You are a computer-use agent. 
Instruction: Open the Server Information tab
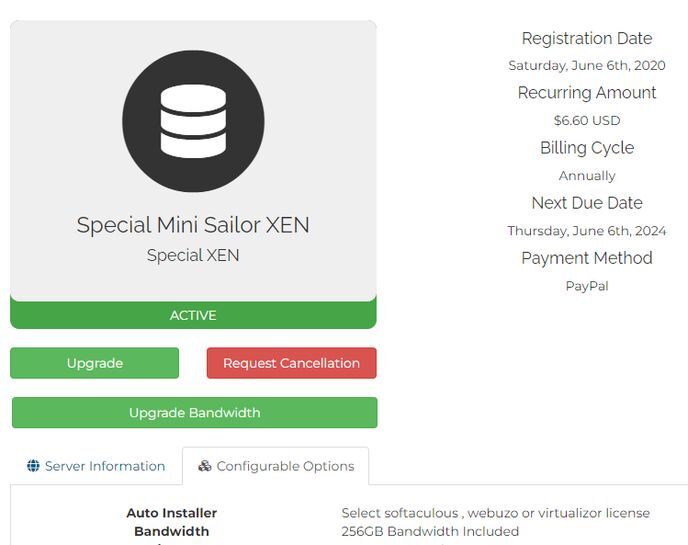tap(96, 466)
